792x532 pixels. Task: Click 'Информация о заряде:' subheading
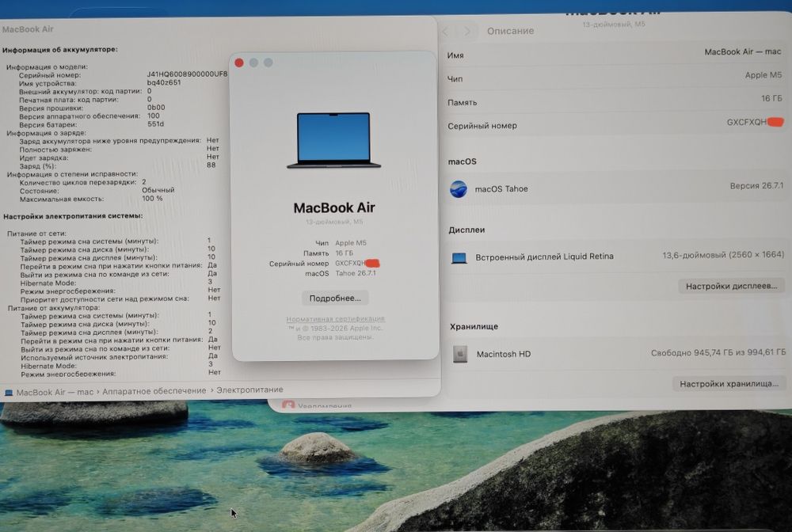click(47, 133)
